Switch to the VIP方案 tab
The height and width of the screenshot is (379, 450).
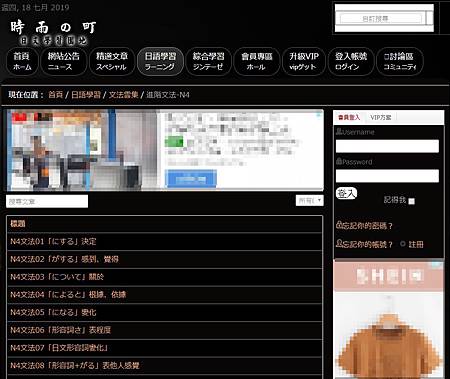(x=381, y=117)
